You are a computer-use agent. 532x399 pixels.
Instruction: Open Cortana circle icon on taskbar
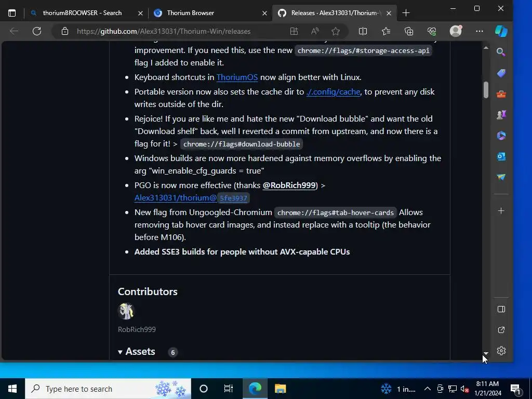pyautogui.click(x=204, y=389)
